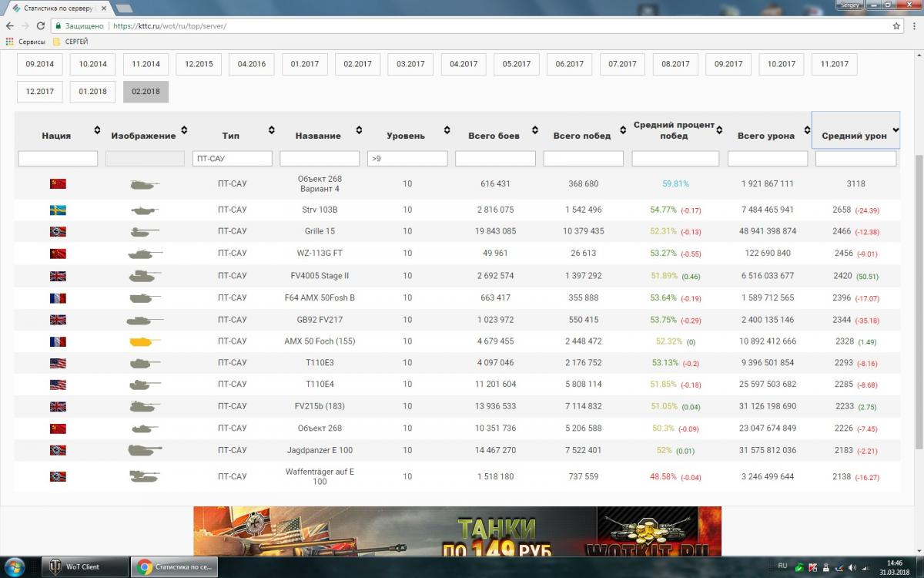Click the Swedish flag for Strv 103B

(58, 210)
